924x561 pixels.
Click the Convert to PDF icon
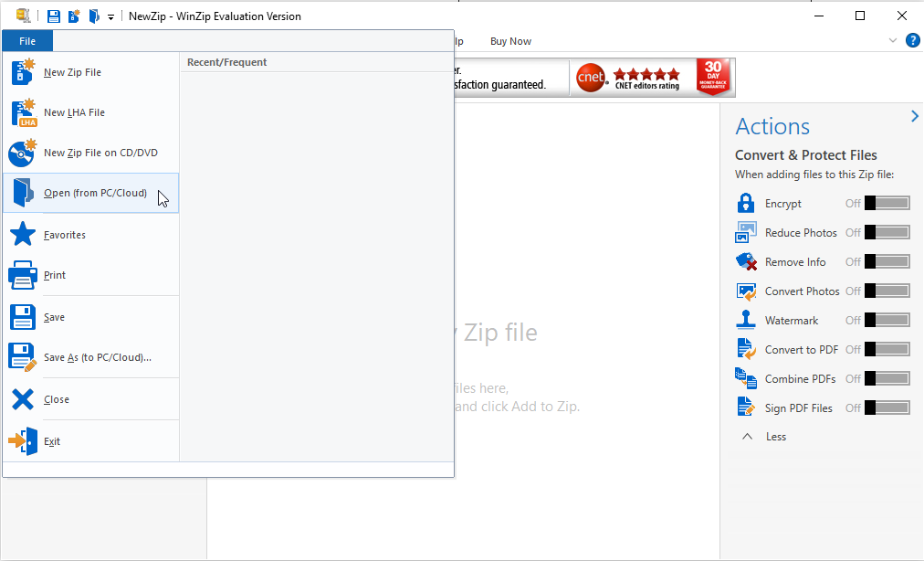pos(746,349)
